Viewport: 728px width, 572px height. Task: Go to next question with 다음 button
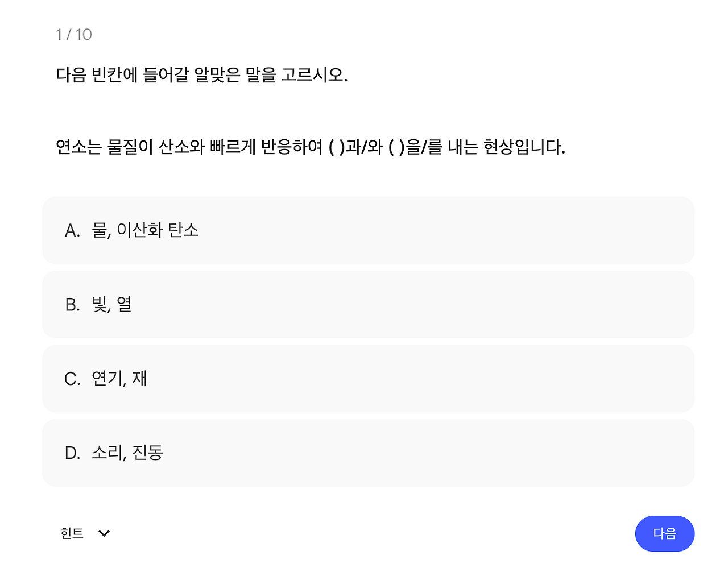pyautogui.click(x=664, y=533)
